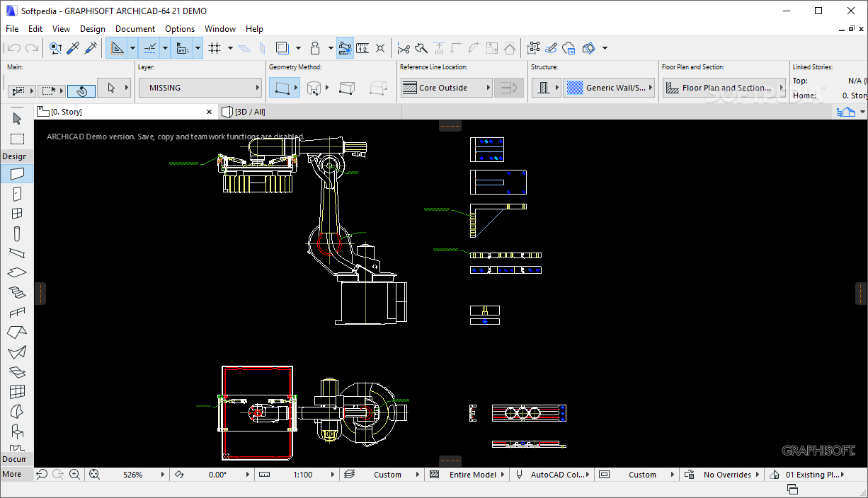The width and height of the screenshot is (868, 498).
Task: Select the Marquee tool in the toolbox
Action: pos(18,139)
